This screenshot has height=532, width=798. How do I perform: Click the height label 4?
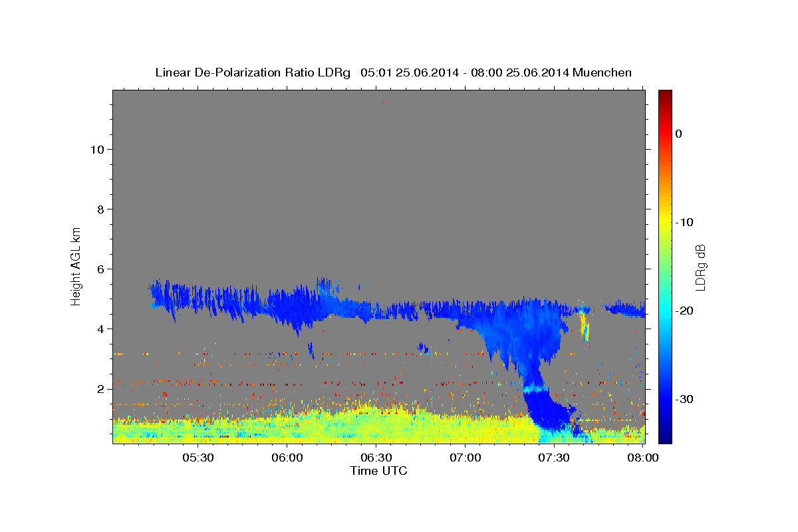(x=100, y=329)
